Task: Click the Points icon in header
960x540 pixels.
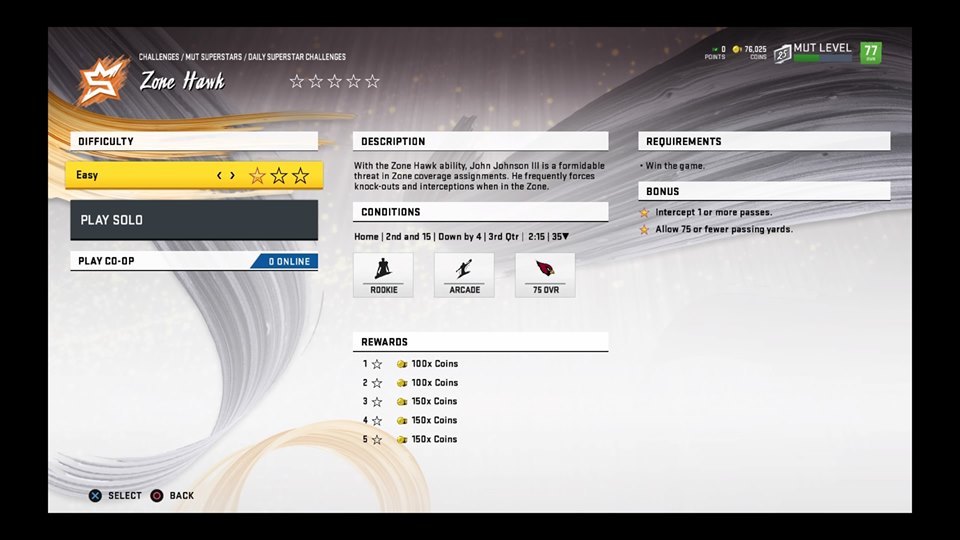Action: (x=714, y=49)
